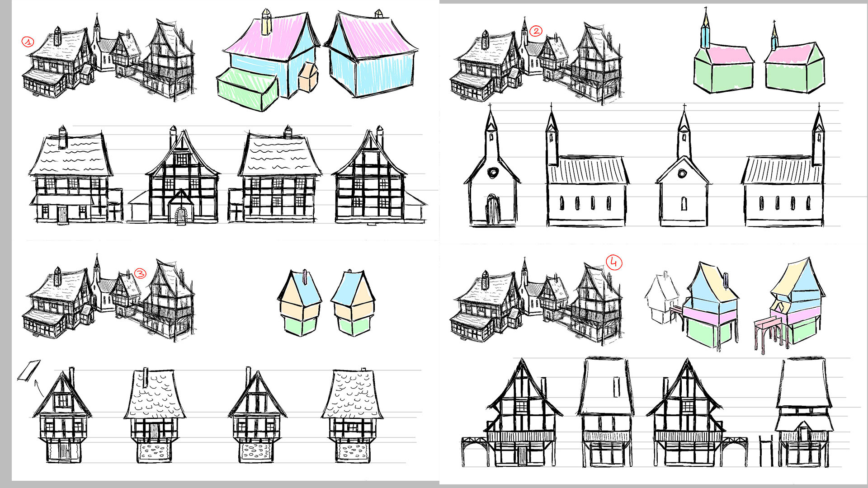
Task: Click the red circled number 2
Action: 536,31
